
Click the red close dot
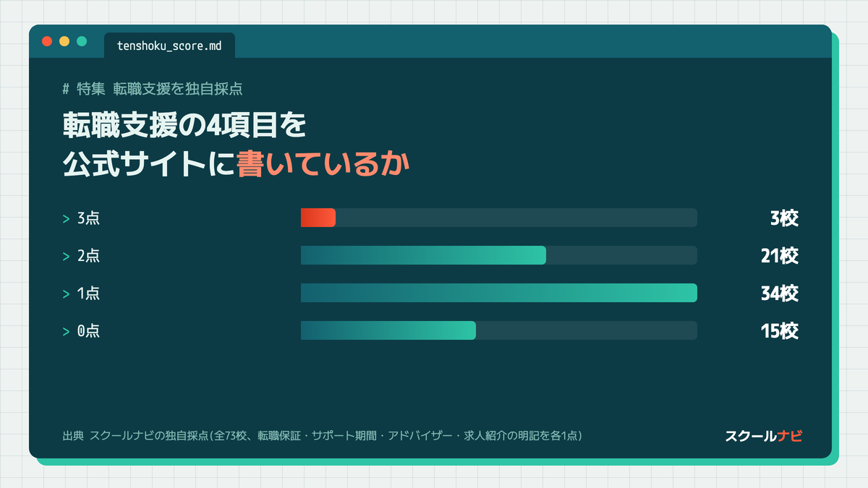[47, 41]
